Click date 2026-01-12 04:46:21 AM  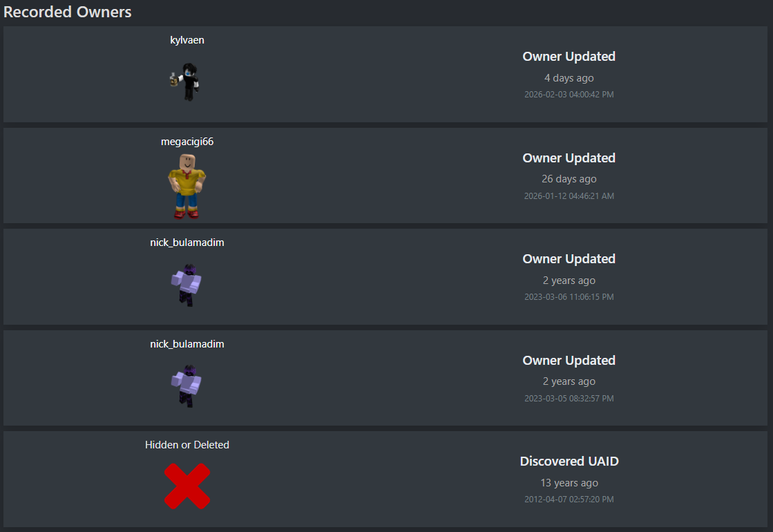pyautogui.click(x=569, y=196)
